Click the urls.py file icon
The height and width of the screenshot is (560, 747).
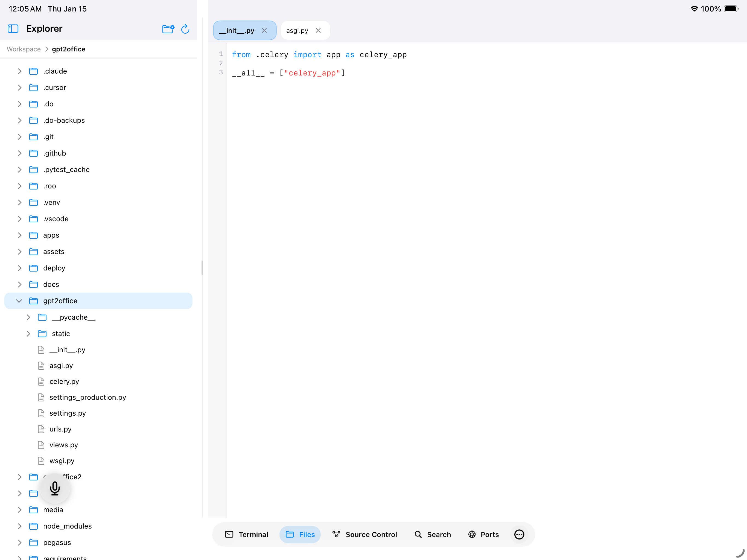click(41, 429)
